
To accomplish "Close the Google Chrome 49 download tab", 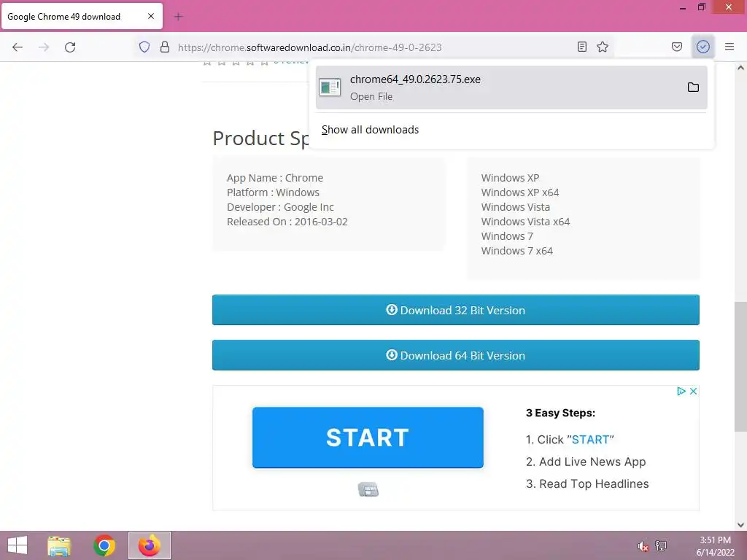I will [x=151, y=16].
